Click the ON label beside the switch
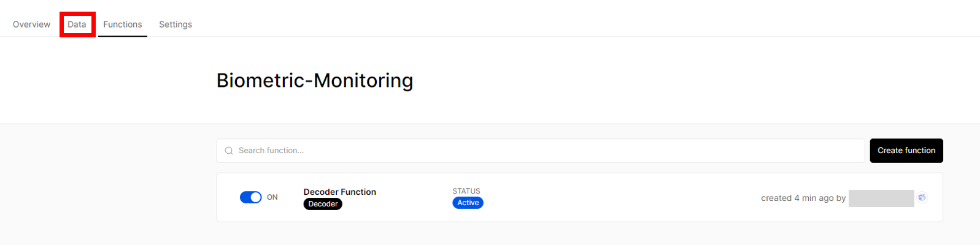 [272, 197]
